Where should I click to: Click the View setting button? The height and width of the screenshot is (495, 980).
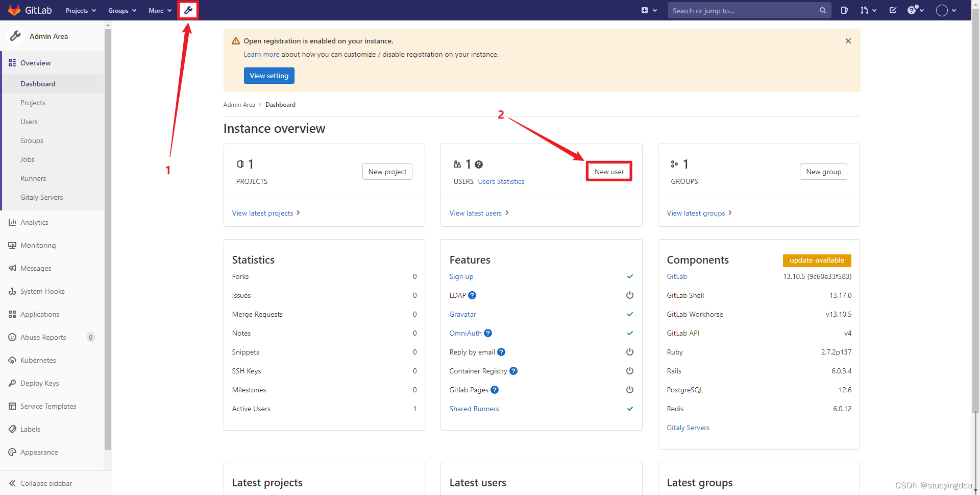(x=269, y=76)
